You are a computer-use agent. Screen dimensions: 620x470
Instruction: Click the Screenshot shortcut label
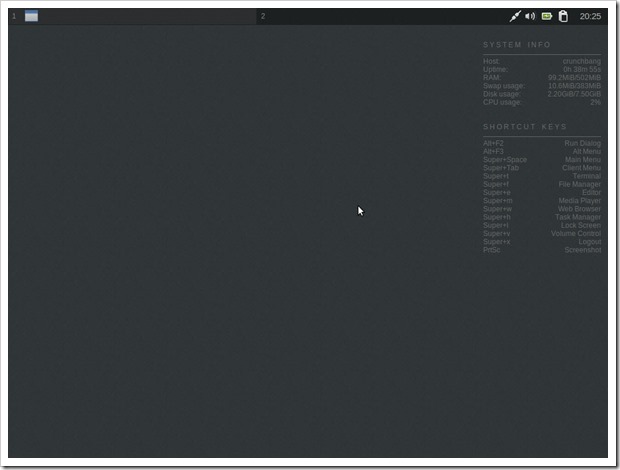click(582, 250)
